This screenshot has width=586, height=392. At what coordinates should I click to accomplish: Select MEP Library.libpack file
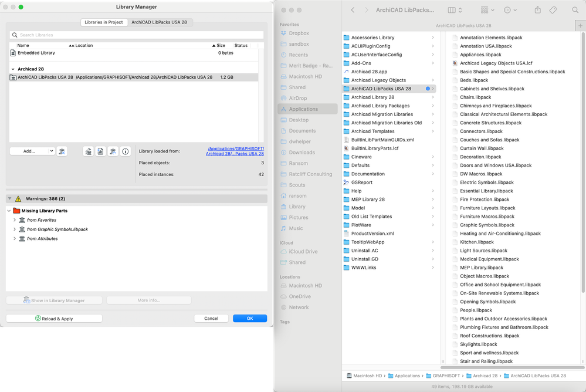point(482,268)
